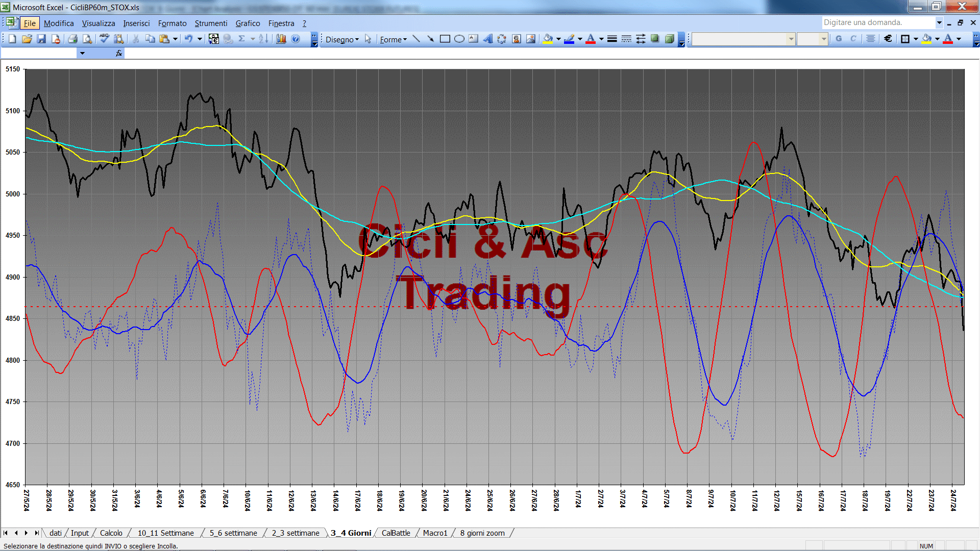Create a new blank workbook
Image resolution: width=980 pixels, height=551 pixels.
12,39
